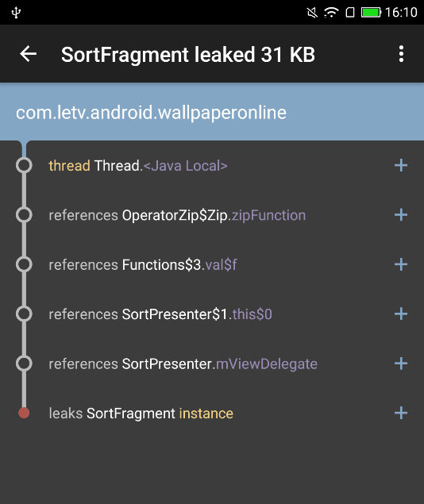Expand the Thread Java Local entry
This screenshot has height=504, width=424.
401,166
